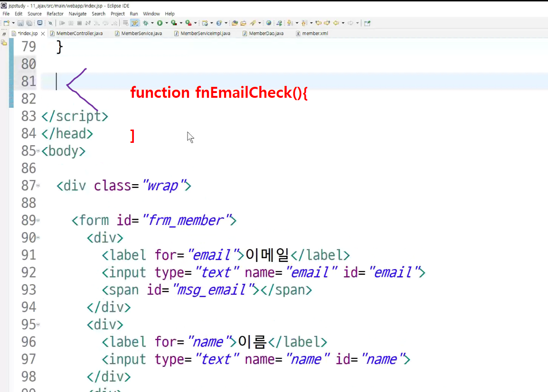Image resolution: width=548 pixels, height=392 pixels.
Task: Open the Navigate menu
Action: (77, 14)
